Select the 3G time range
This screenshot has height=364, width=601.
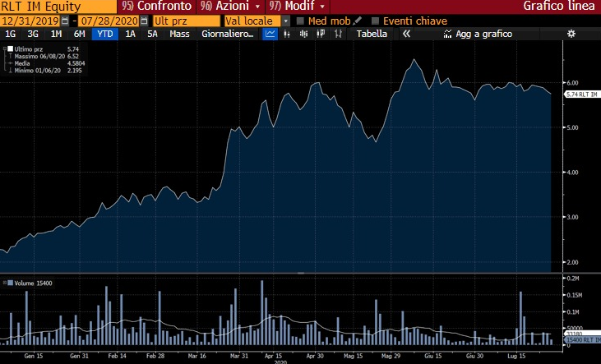[33, 34]
